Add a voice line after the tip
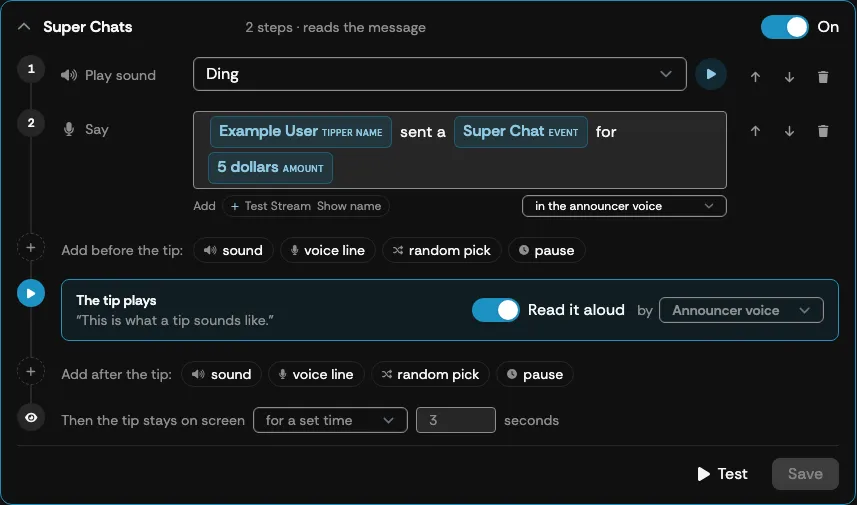This screenshot has height=505, width=857. (316, 374)
